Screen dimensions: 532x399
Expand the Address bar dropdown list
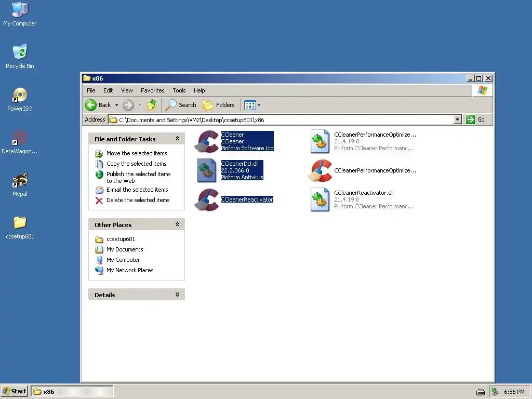click(x=458, y=119)
